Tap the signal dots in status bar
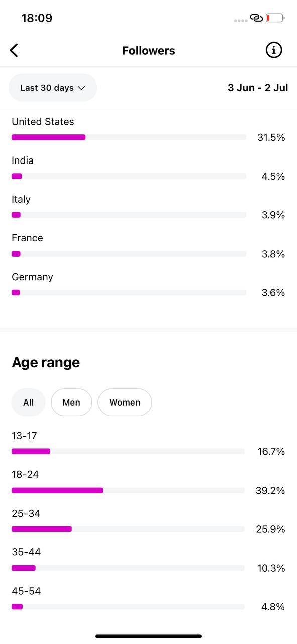The width and height of the screenshot is (297, 644). point(241,20)
